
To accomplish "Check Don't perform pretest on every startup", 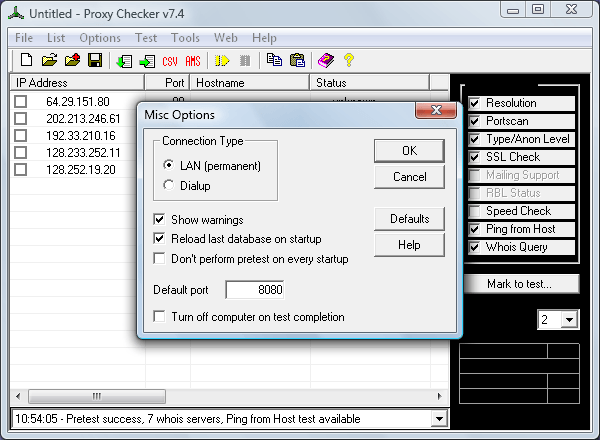I will [160, 259].
